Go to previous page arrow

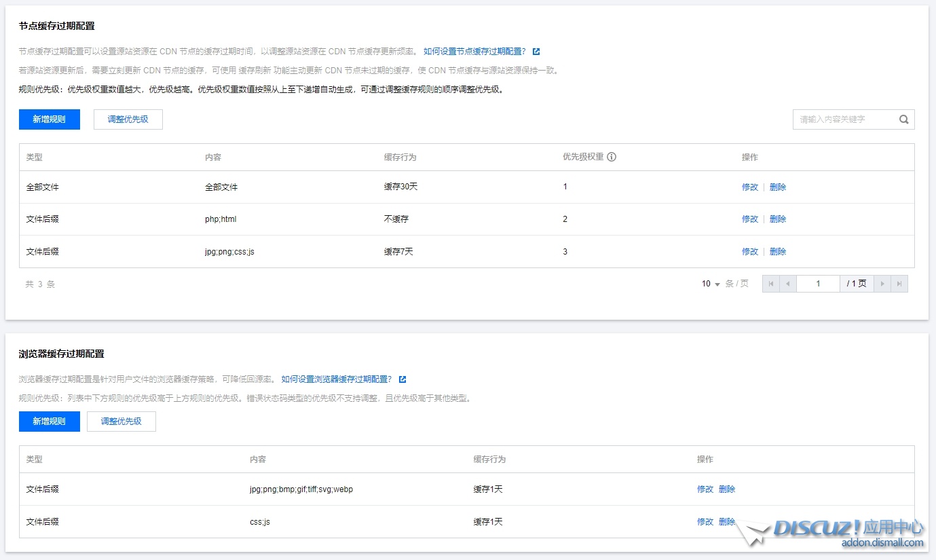(x=787, y=284)
